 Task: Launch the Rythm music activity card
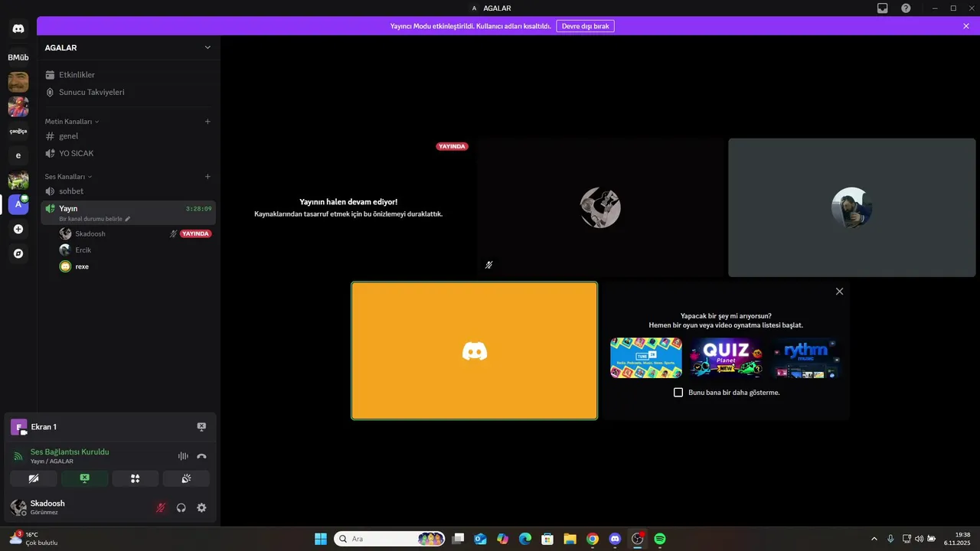806,358
